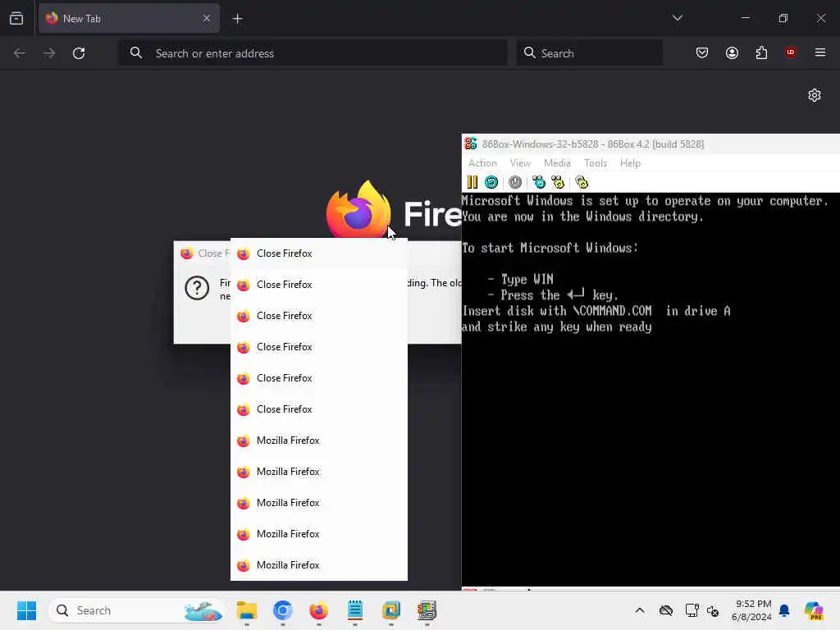Image resolution: width=840 pixels, height=630 pixels.
Task: Click the 86Box title bar app icon
Action: [x=470, y=144]
